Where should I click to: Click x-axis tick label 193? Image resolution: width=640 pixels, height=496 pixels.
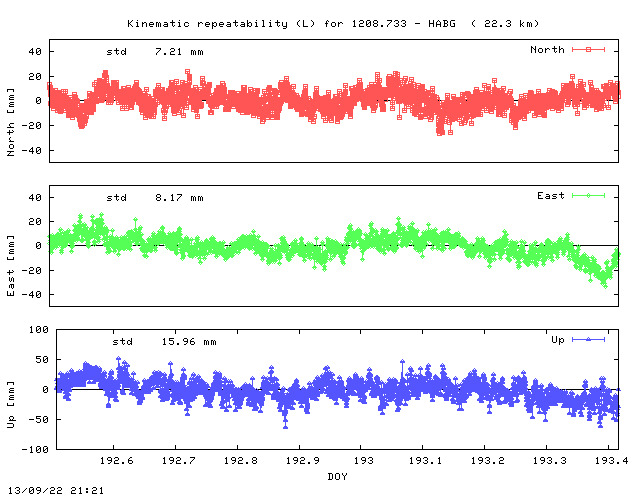[x=363, y=460]
